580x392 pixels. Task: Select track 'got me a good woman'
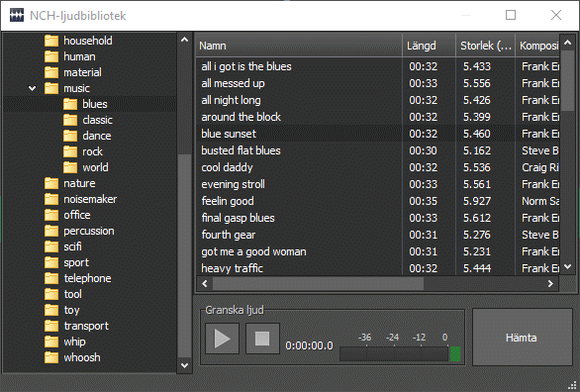coord(253,251)
